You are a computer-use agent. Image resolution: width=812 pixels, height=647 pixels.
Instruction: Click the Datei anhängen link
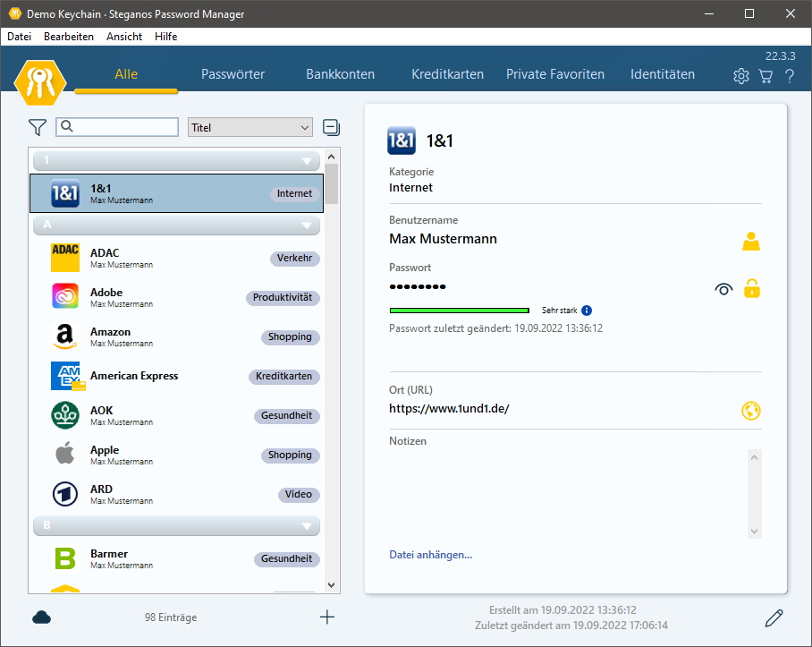430,555
